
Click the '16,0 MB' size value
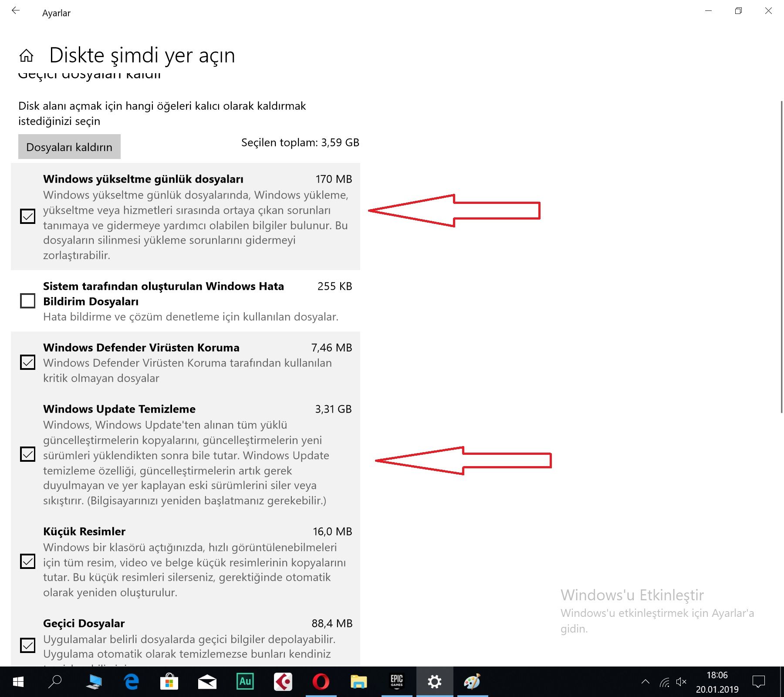pos(332,531)
